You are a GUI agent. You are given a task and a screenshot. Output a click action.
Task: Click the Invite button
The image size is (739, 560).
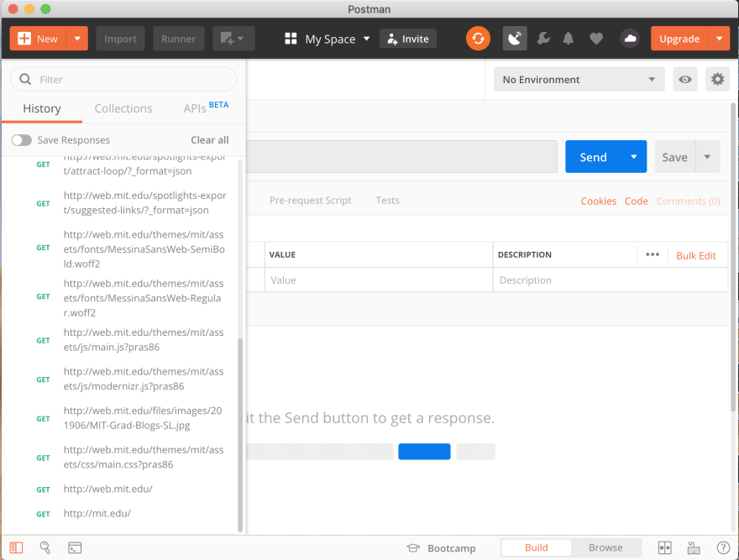[407, 39]
